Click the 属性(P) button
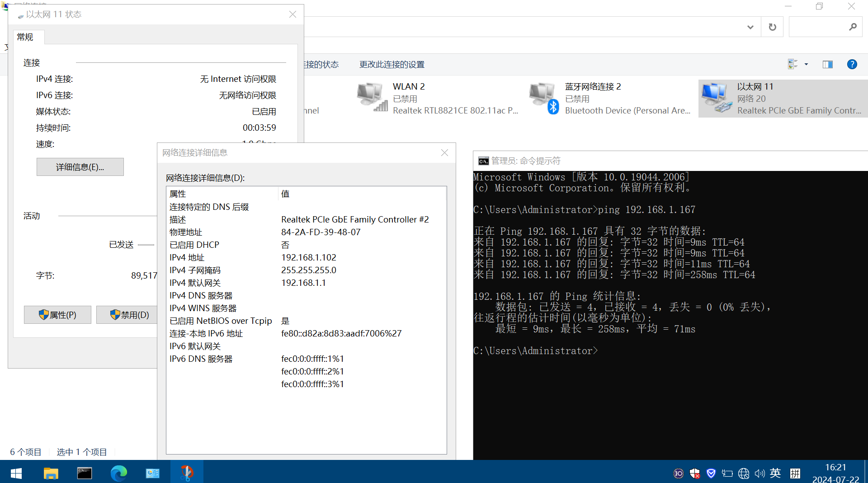The height and width of the screenshot is (483, 868). click(57, 315)
